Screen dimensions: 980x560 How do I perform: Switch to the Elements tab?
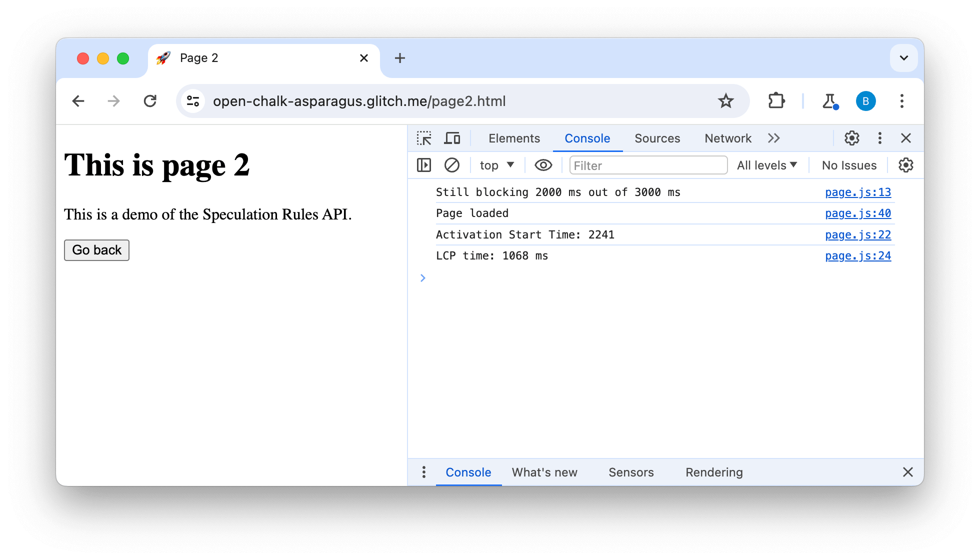[514, 137]
